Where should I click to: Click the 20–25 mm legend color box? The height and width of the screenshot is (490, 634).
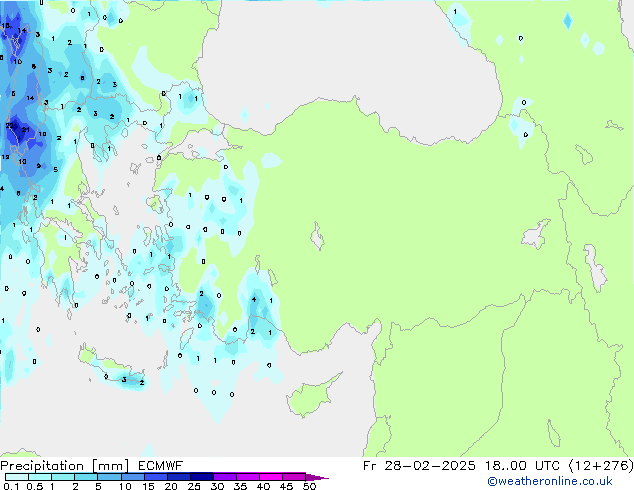coord(178,477)
